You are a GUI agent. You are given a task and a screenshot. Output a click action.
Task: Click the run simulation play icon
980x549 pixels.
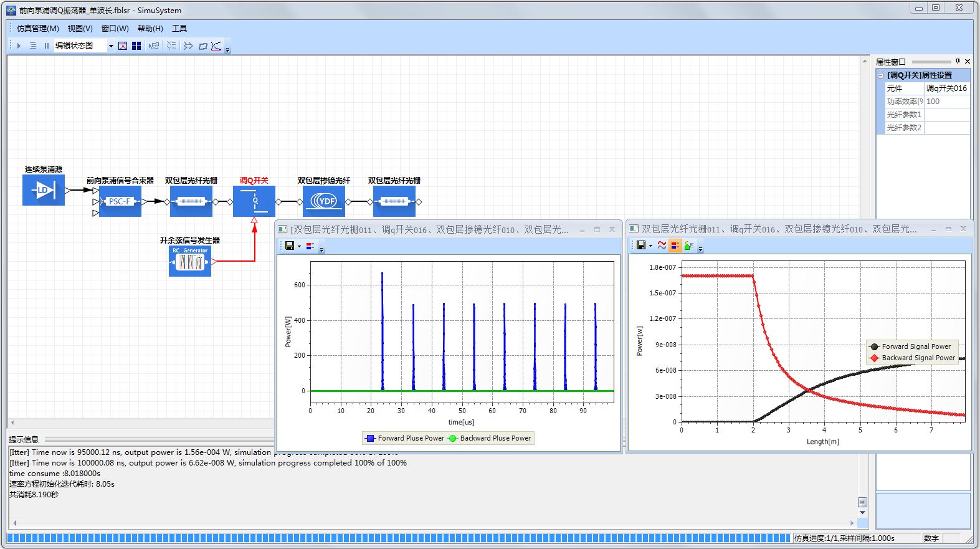[19, 45]
